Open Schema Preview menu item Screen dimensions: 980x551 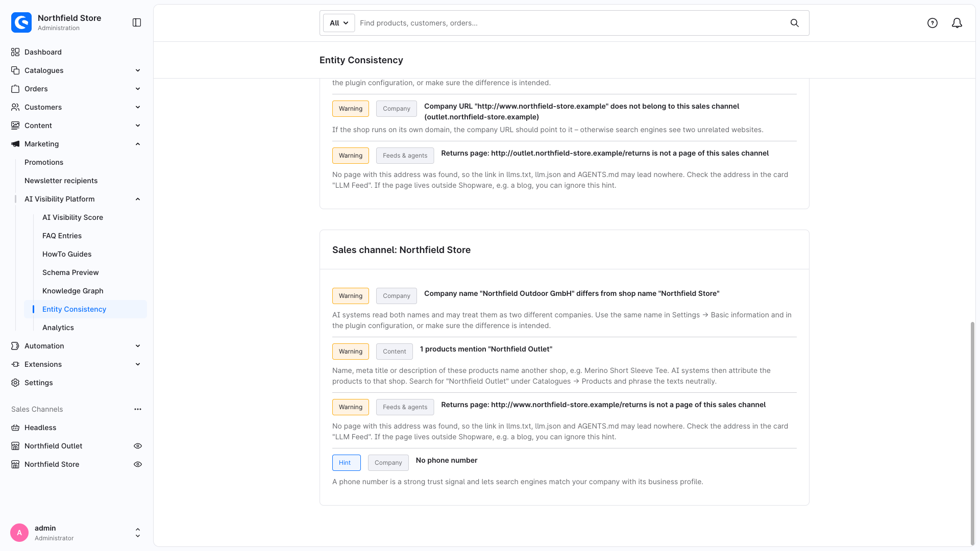[70, 272]
